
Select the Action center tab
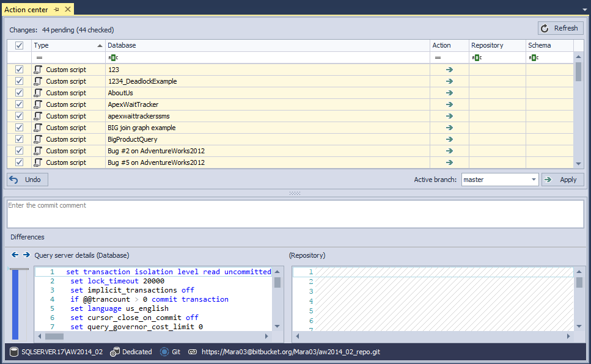[x=26, y=10]
